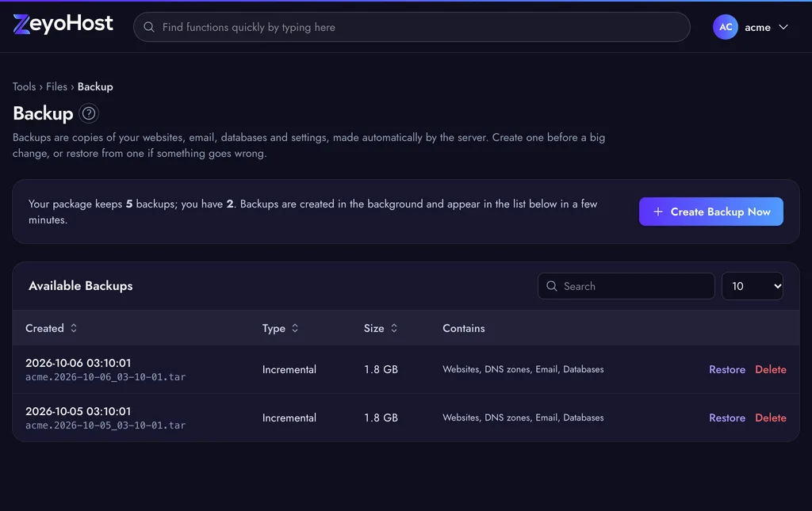This screenshot has width=812, height=511.
Task: Click Create Backup Now button
Action: coord(711,212)
